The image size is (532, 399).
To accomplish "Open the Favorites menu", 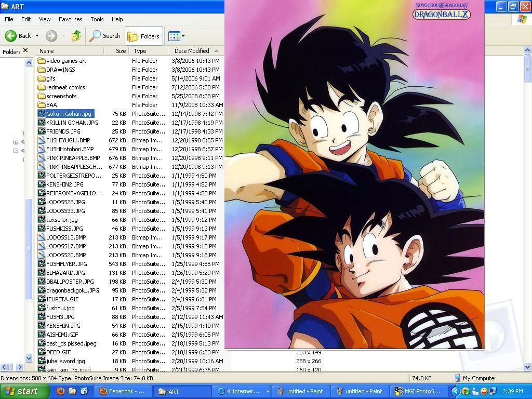I will click(x=71, y=19).
